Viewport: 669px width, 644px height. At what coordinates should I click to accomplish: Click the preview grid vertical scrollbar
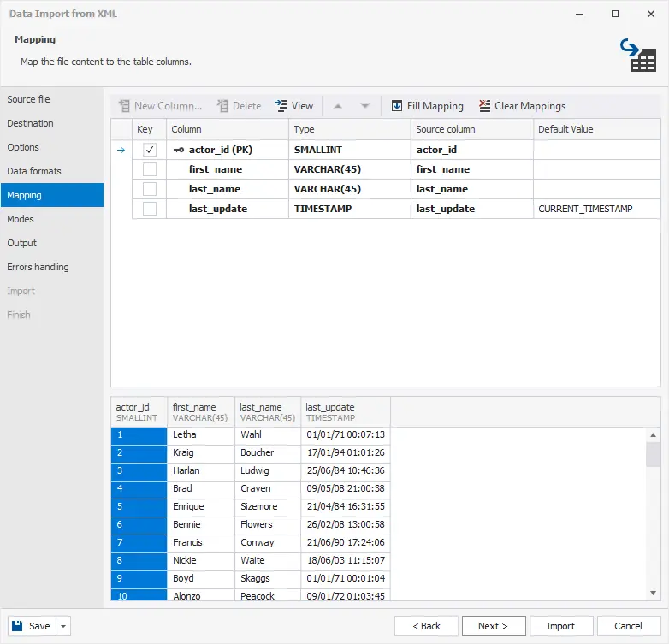(653, 513)
